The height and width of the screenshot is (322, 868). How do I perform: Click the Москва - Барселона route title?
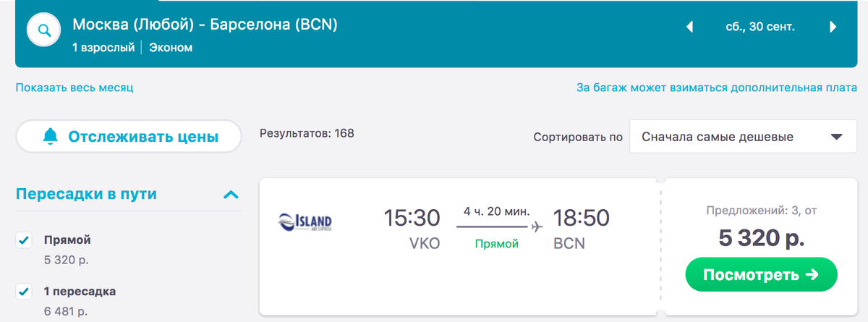205,25
